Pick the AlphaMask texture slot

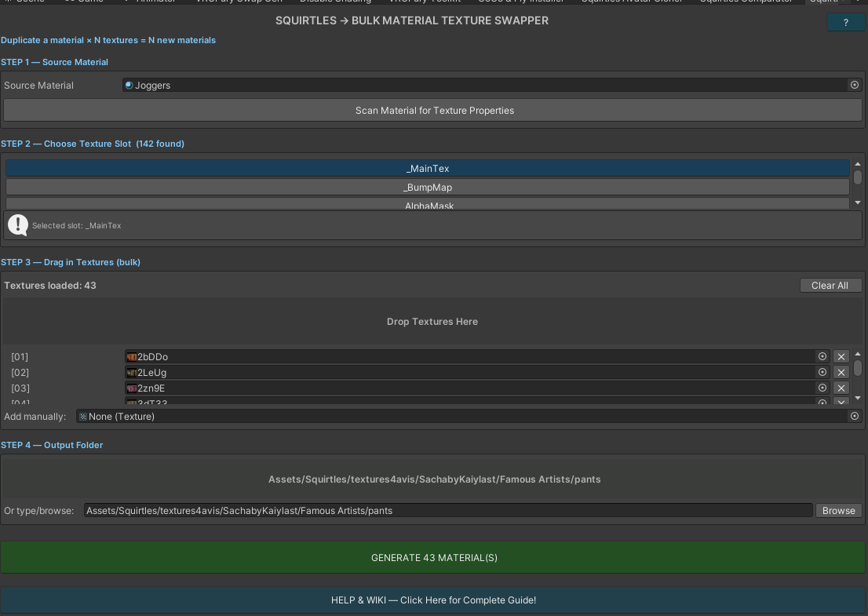pos(428,204)
